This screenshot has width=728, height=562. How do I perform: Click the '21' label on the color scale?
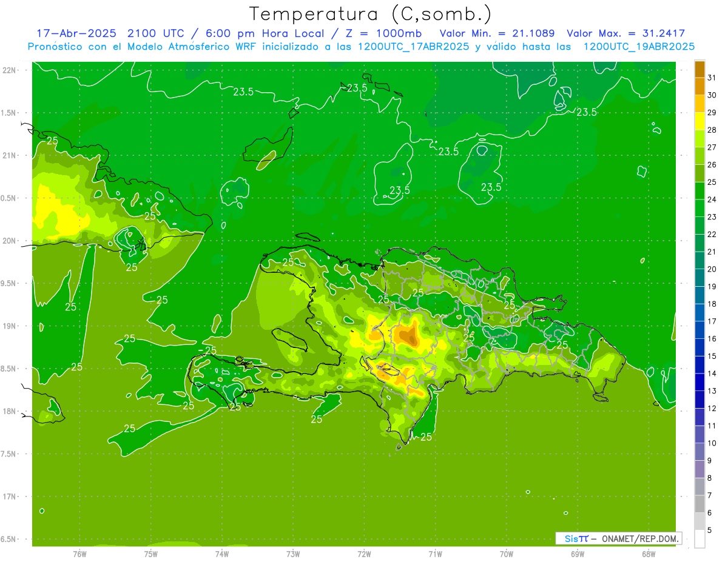click(712, 252)
